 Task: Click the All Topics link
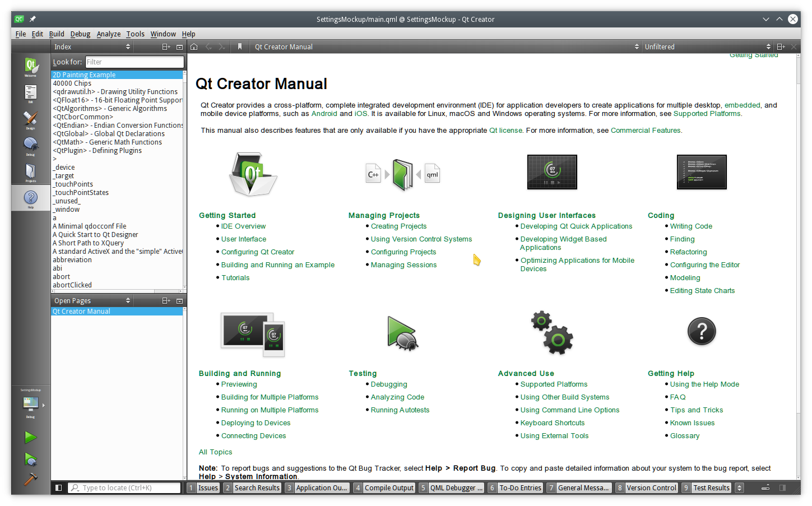coord(215,452)
